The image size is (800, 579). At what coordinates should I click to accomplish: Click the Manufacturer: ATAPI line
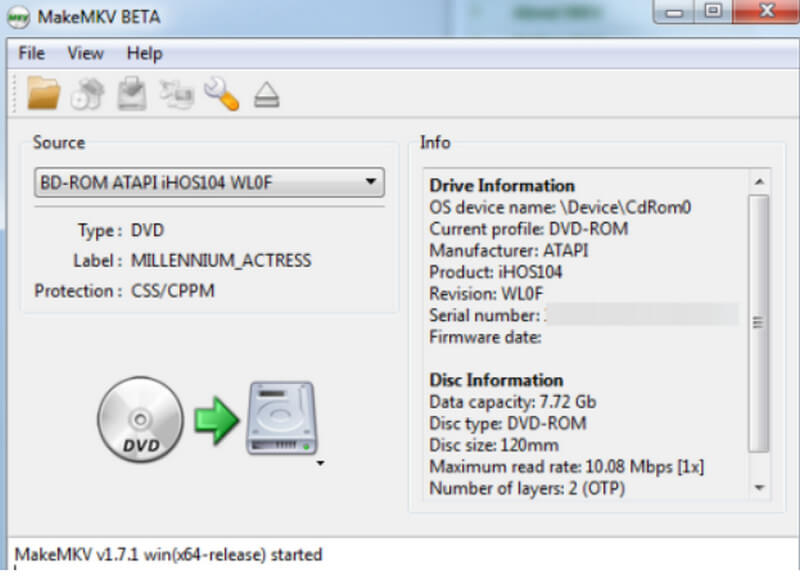click(509, 250)
